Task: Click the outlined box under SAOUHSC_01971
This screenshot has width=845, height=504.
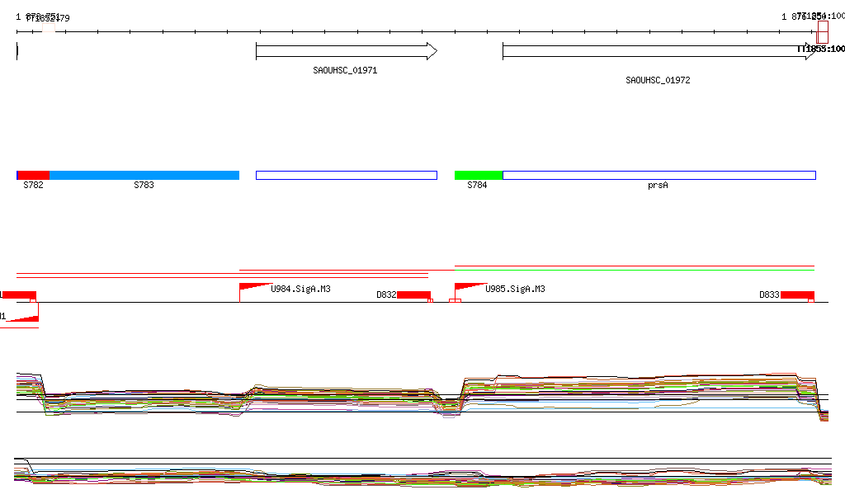Action: click(347, 175)
